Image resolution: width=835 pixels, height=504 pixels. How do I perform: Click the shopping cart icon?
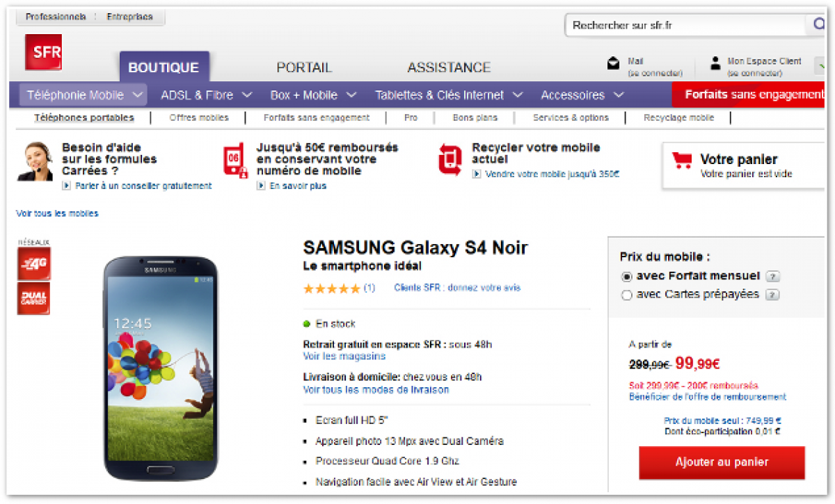682,161
